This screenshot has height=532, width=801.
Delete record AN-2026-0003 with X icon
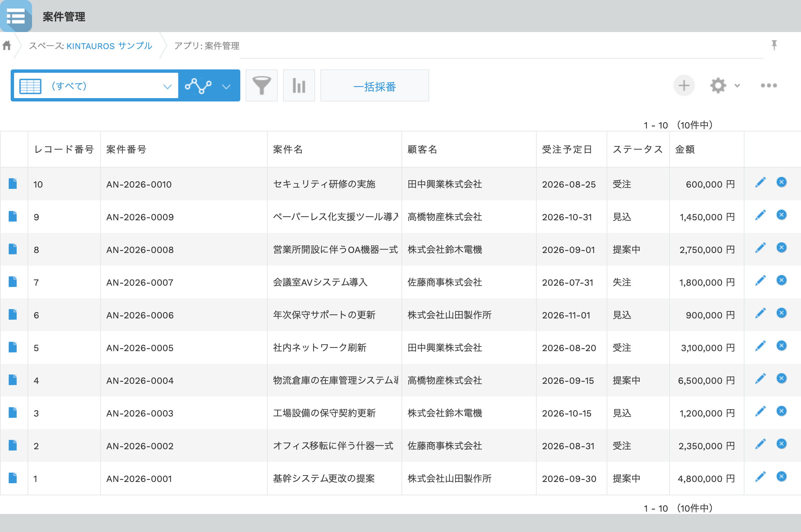click(782, 411)
